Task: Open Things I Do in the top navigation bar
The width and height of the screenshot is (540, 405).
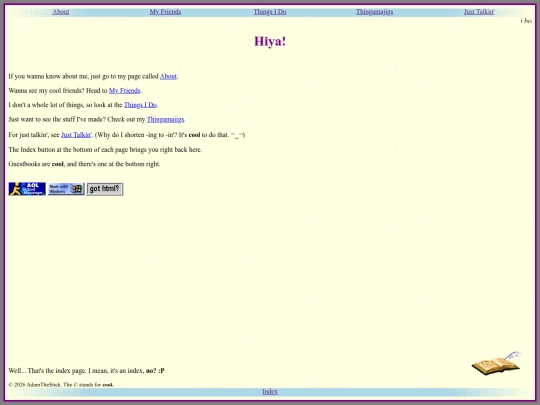Action: click(x=270, y=12)
